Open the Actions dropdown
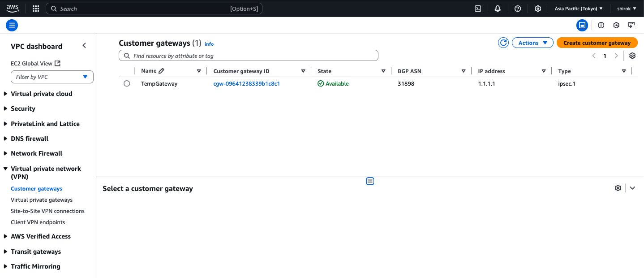The image size is (644, 278). coord(533,43)
